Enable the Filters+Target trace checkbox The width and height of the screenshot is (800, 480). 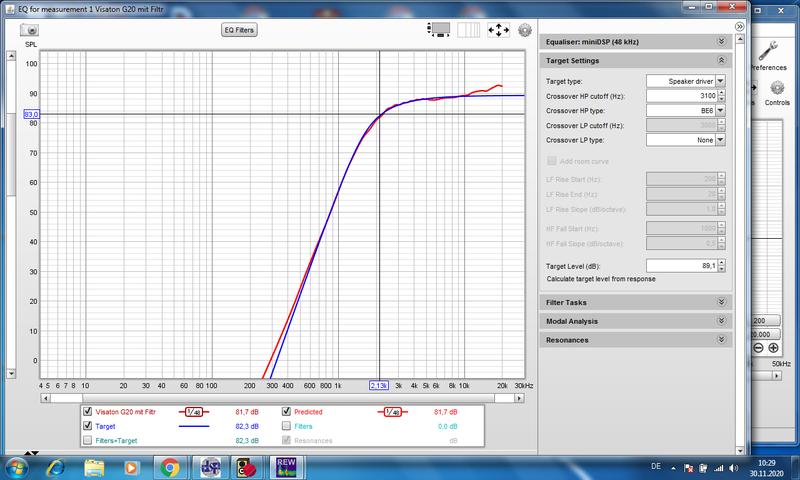coord(86,440)
